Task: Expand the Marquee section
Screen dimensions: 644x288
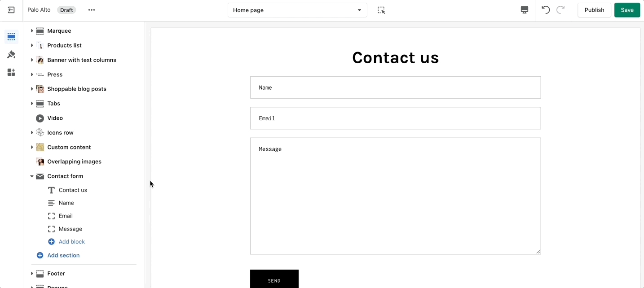Action: coord(32,31)
